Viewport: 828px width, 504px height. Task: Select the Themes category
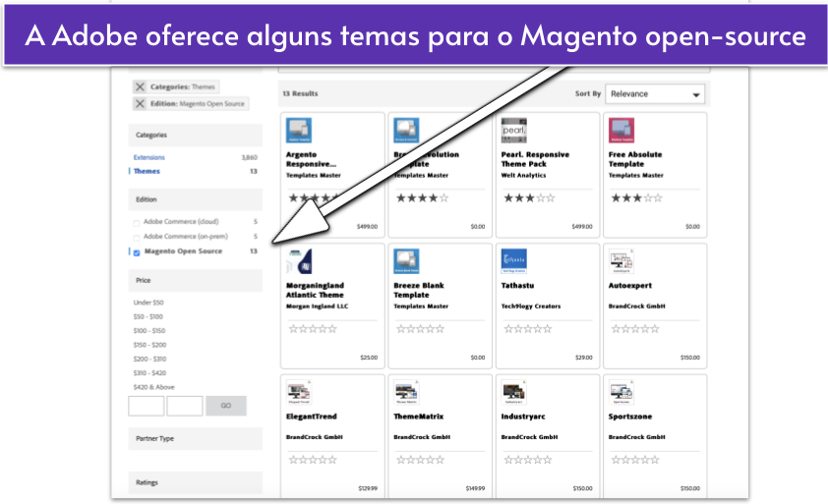(x=147, y=171)
